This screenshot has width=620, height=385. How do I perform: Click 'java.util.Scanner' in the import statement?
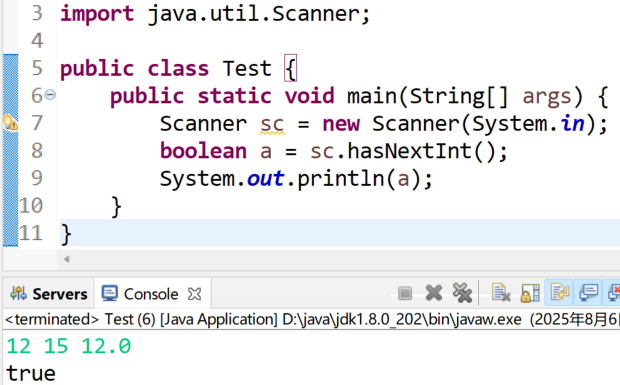tap(255, 14)
